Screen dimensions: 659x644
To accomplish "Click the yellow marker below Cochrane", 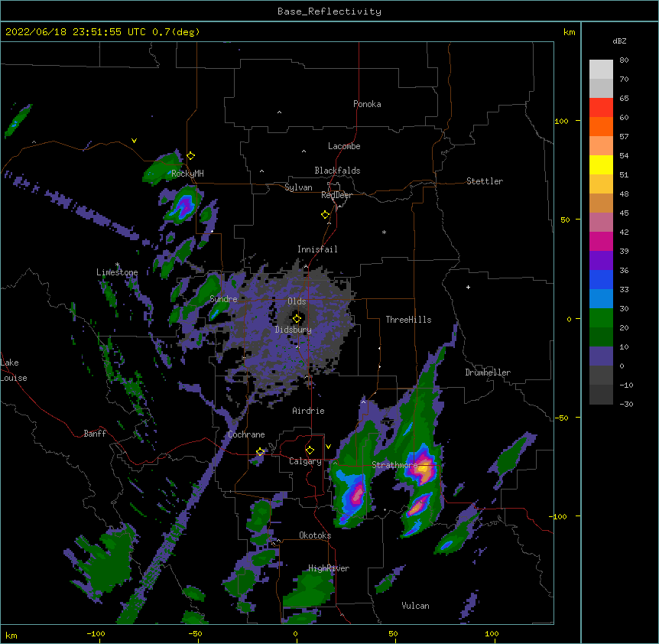I will pyautogui.click(x=260, y=452).
